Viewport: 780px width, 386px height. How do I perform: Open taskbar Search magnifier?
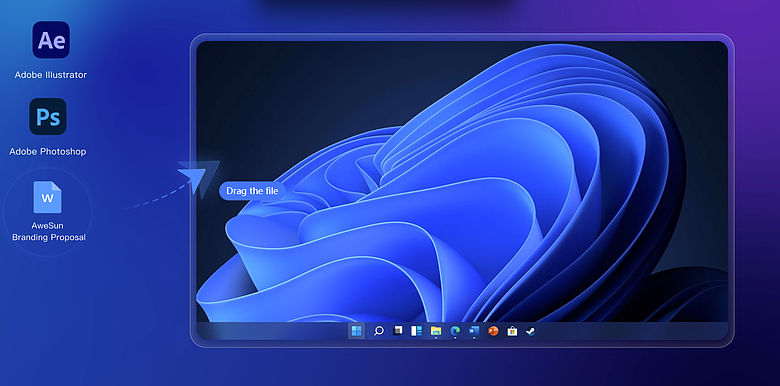(x=379, y=331)
